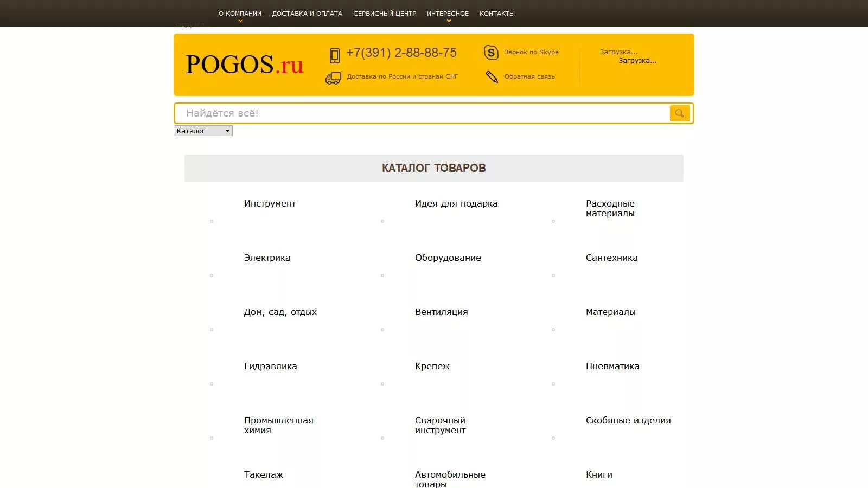Open the Дом, сад, отдых category
868x488 pixels.
[x=280, y=312]
